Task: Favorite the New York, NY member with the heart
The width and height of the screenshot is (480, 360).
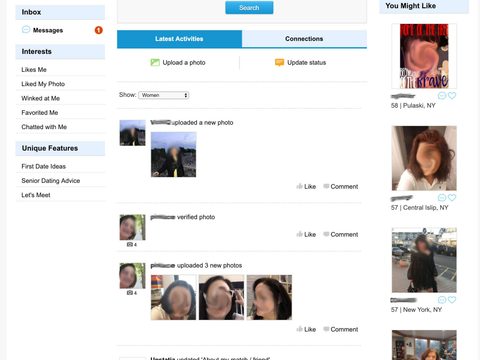Action: tap(452, 300)
